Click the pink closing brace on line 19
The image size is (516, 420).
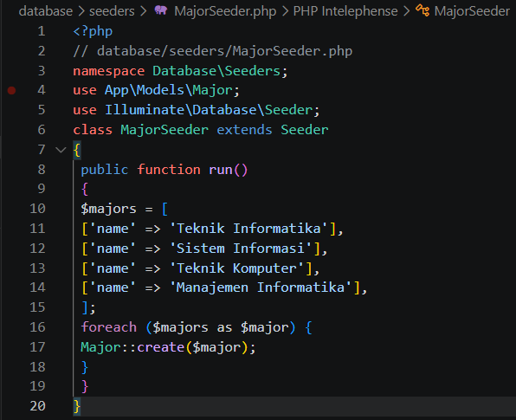pyautogui.click(x=85, y=386)
